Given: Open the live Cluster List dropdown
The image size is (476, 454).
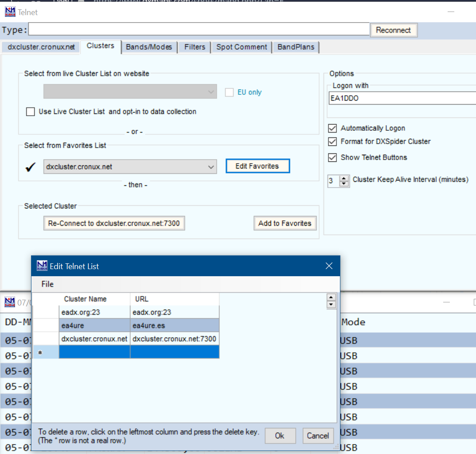Looking at the screenshot, I should click(130, 91).
